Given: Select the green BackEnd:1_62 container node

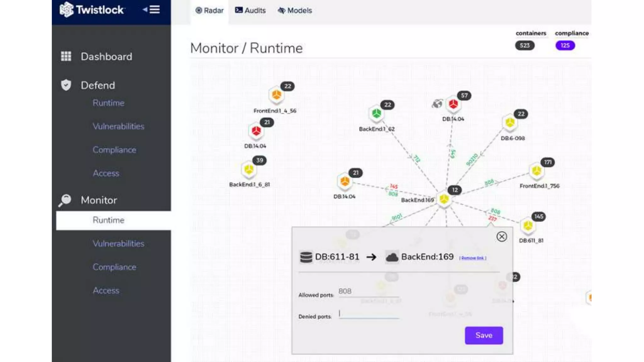Looking at the screenshot, I should pyautogui.click(x=376, y=114).
